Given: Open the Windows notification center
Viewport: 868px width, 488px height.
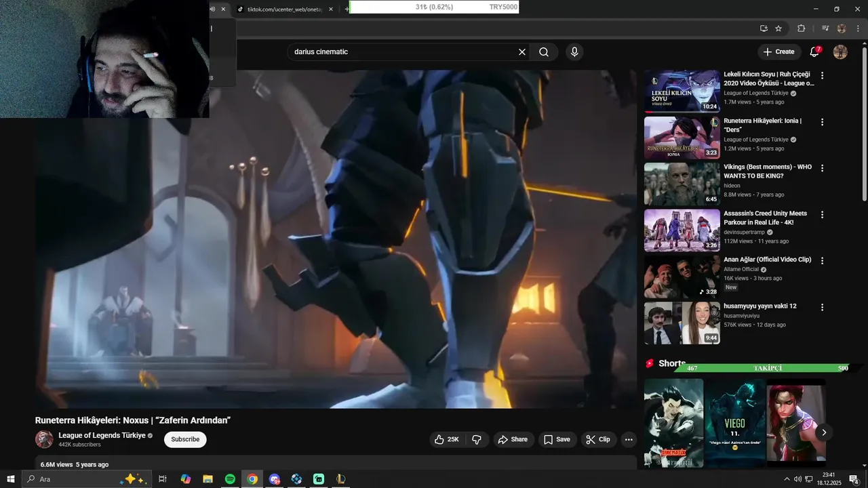Looking at the screenshot, I should (854, 479).
